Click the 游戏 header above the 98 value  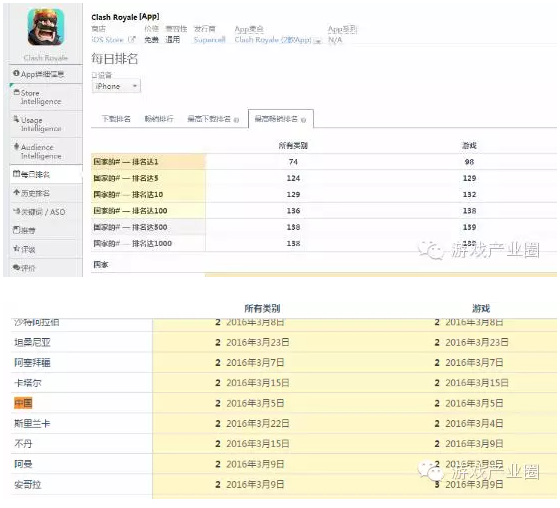click(x=469, y=145)
